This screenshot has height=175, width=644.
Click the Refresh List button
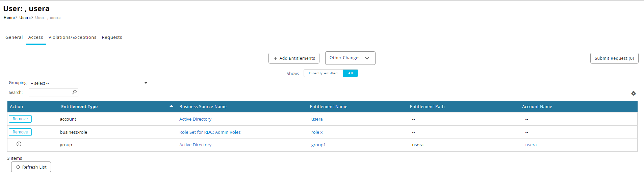click(x=31, y=167)
